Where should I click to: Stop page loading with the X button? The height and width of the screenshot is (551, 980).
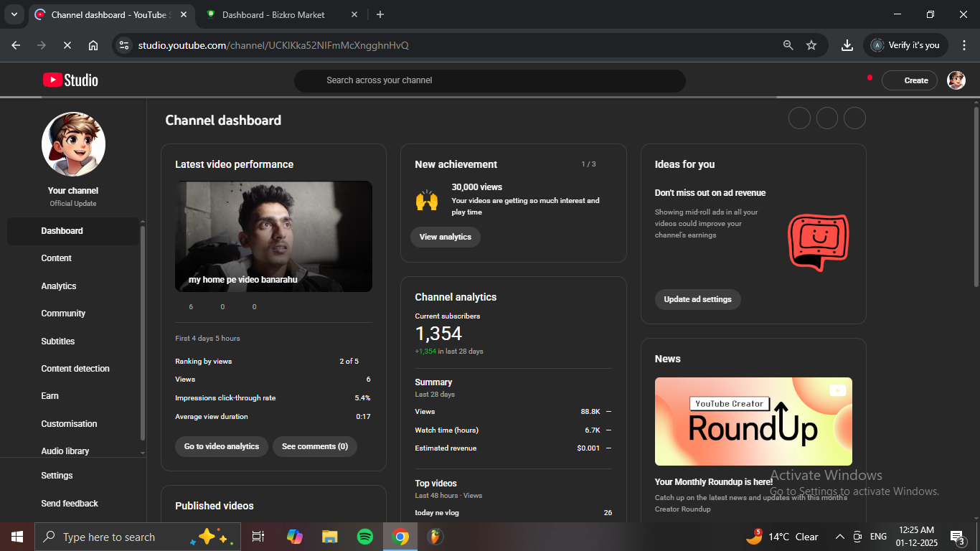click(x=67, y=45)
